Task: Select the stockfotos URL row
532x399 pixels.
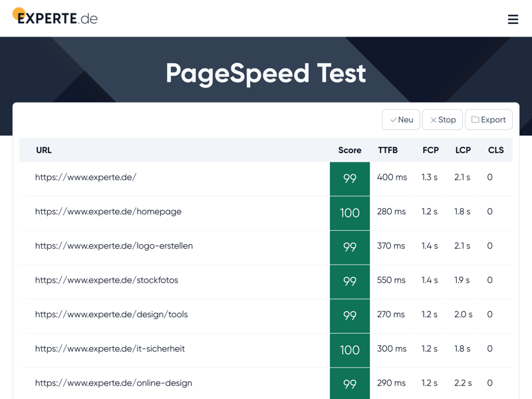Action: coord(106,280)
